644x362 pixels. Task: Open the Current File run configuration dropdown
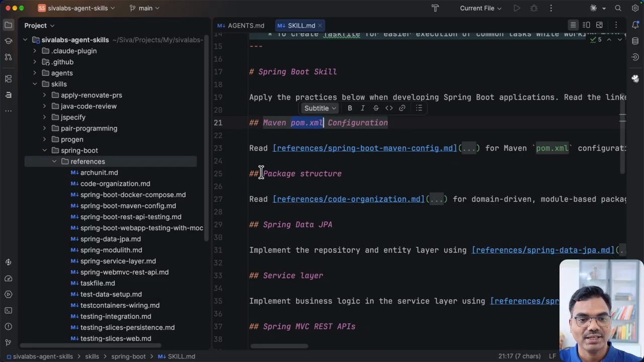pyautogui.click(x=480, y=8)
